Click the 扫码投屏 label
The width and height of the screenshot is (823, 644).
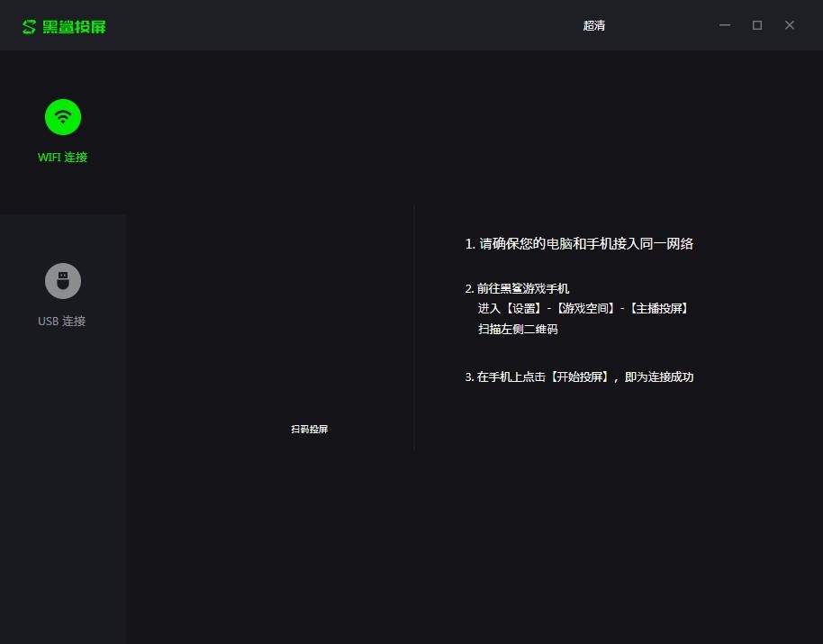[310, 429]
